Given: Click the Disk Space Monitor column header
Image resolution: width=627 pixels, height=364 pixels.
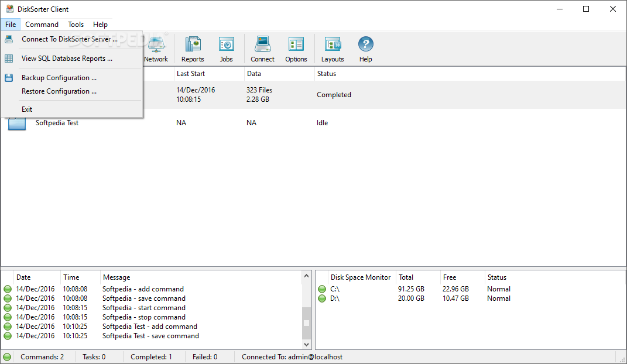Looking at the screenshot, I should point(361,277).
